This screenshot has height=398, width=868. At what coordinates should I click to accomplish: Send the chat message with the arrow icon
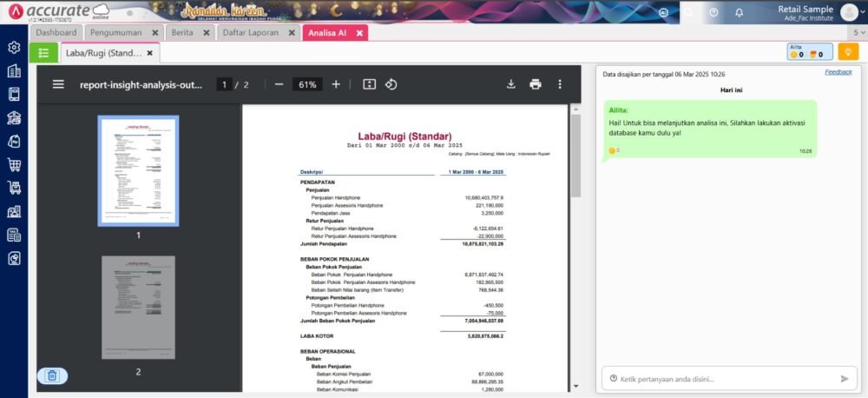click(845, 379)
